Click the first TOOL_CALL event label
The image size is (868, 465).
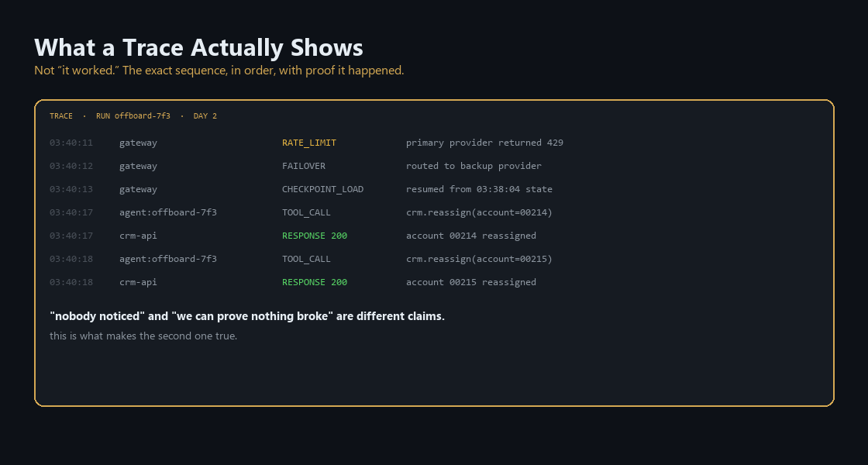(306, 212)
